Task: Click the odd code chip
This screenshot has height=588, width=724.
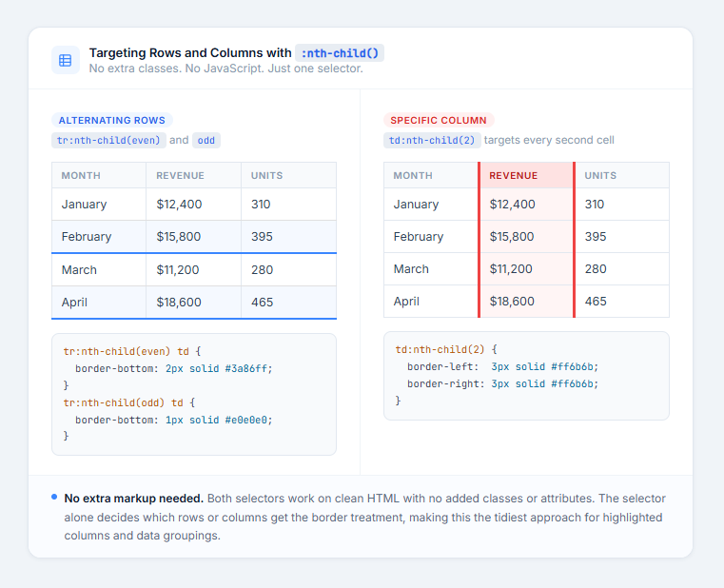Action: [206, 140]
